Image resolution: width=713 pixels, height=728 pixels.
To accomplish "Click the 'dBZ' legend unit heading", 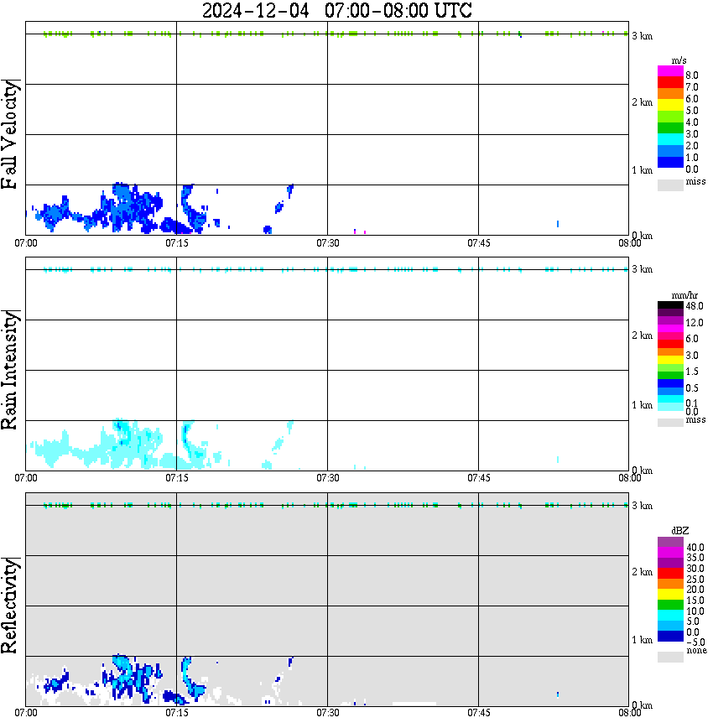I will 679,530.
